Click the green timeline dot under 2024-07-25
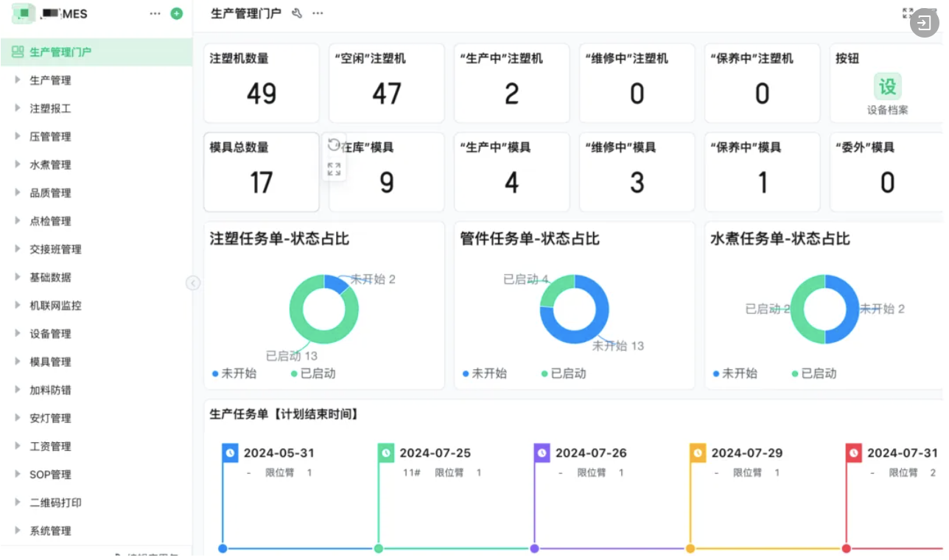 click(379, 548)
